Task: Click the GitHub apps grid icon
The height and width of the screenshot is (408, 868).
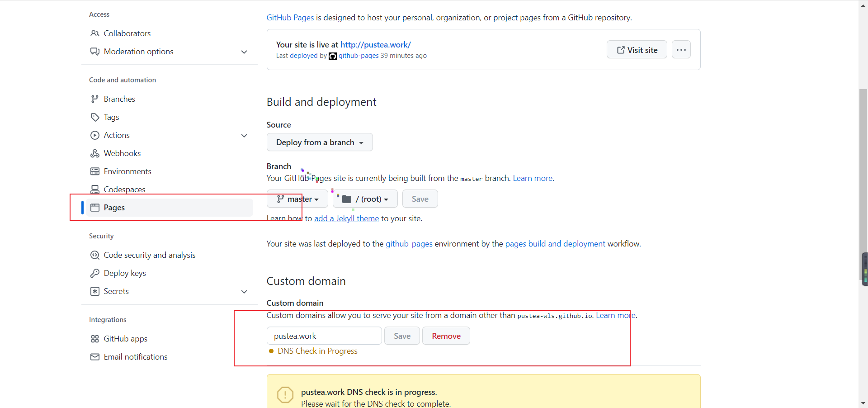Action: [x=94, y=339]
